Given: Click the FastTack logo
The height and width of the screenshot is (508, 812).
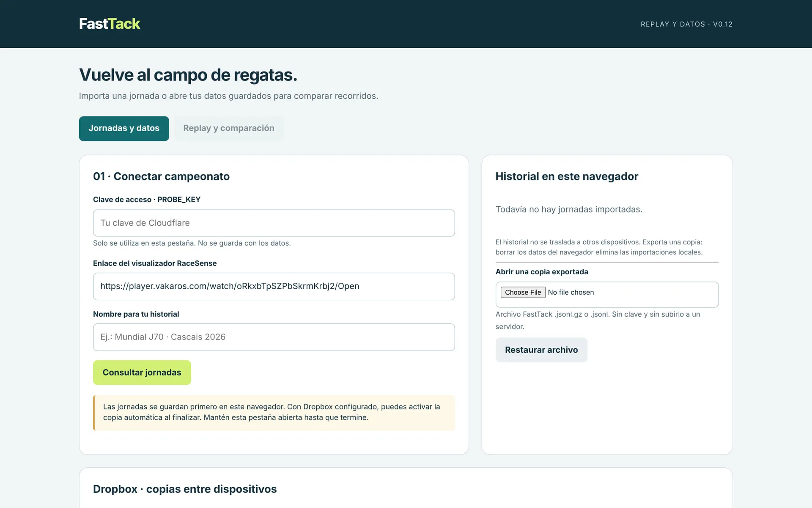Looking at the screenshot, I should click(110, 24).
